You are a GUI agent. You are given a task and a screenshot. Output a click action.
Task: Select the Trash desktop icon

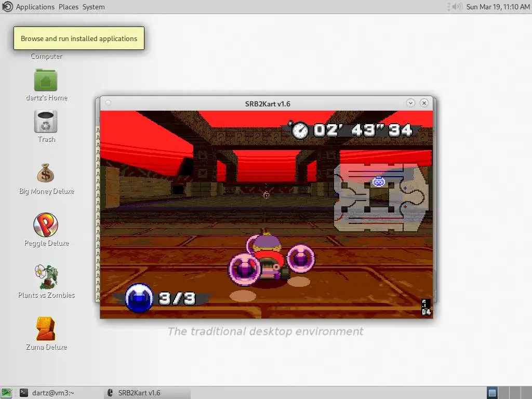(x=46, y=122)
